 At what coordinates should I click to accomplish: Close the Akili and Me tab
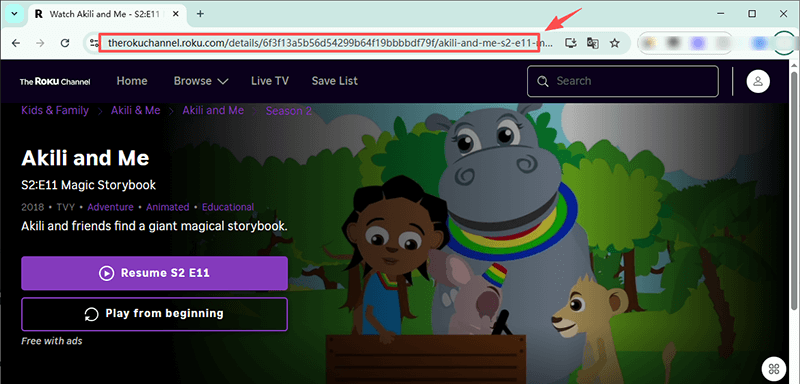tap(177, 14)
